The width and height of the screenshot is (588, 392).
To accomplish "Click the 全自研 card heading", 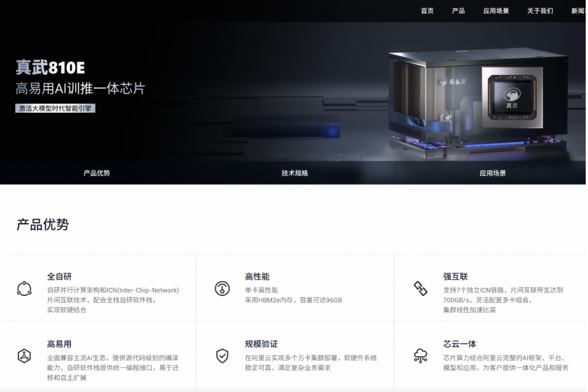I will (x=59, y=276).
